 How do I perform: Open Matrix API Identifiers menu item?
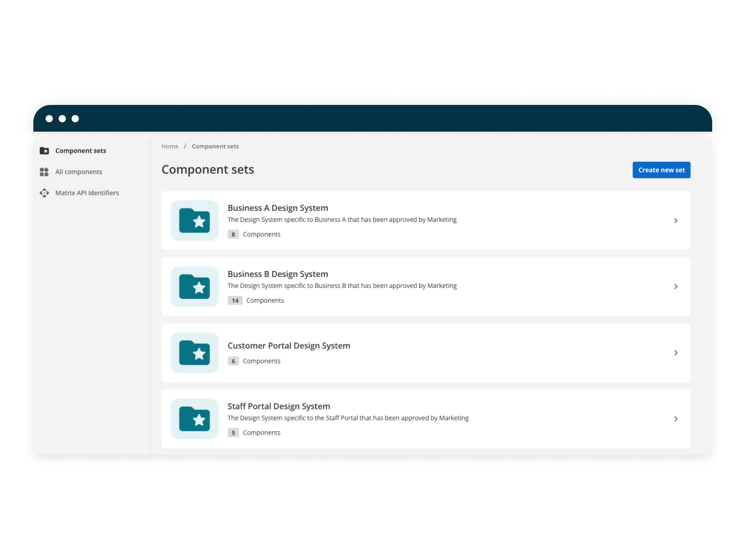(x=87, y=193)
